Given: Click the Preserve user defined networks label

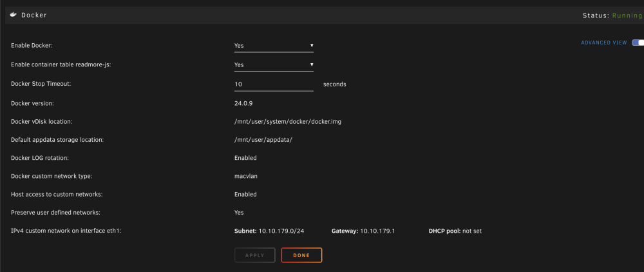Looking at the screenshot, I should click(55, 213).
